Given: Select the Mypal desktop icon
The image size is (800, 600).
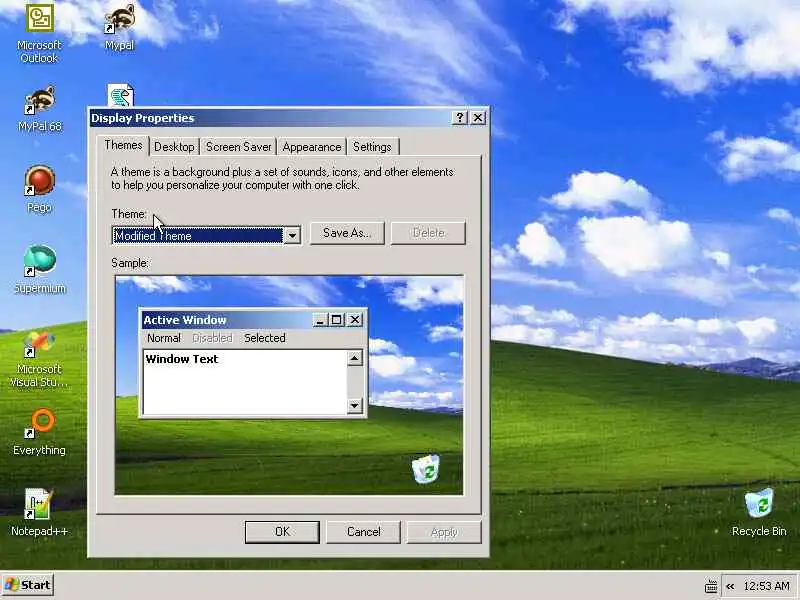Looking at the screenshot, I should pos(119,27).
